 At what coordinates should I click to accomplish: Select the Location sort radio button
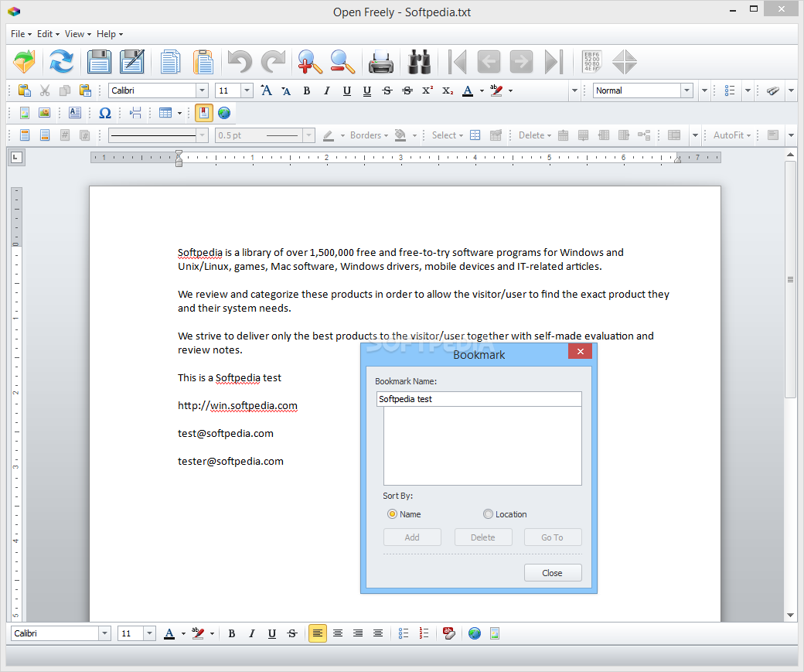(488, 514)
